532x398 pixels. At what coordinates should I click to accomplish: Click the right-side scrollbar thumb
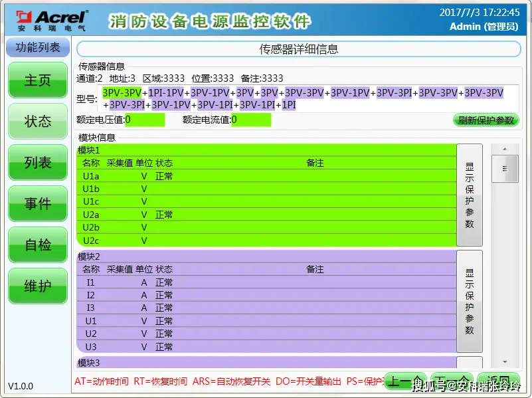505,169
